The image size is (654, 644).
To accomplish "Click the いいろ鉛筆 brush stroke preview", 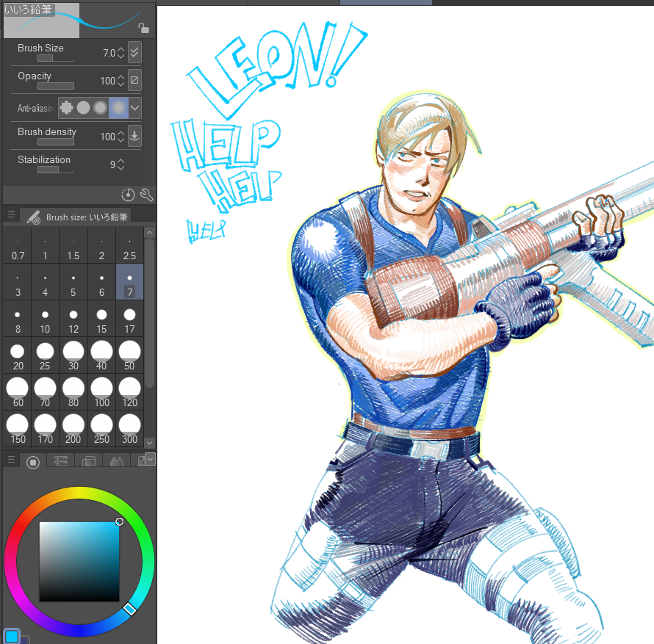I will [x=79, y=20].
